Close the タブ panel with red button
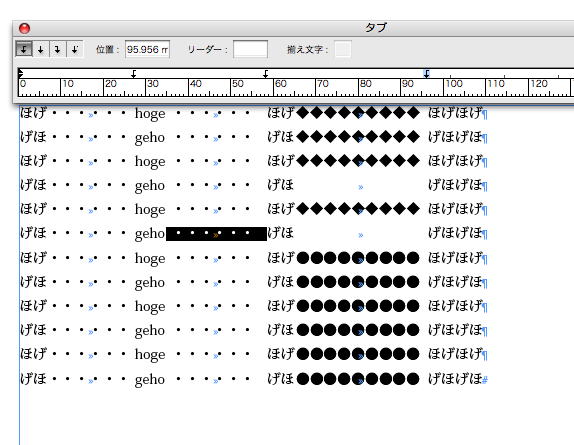 point(25,28)
